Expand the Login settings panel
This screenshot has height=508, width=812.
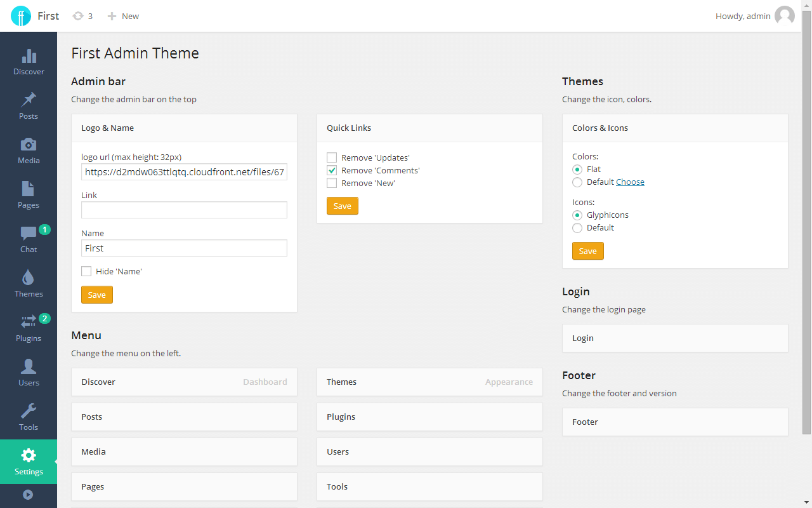click(674, 338)
